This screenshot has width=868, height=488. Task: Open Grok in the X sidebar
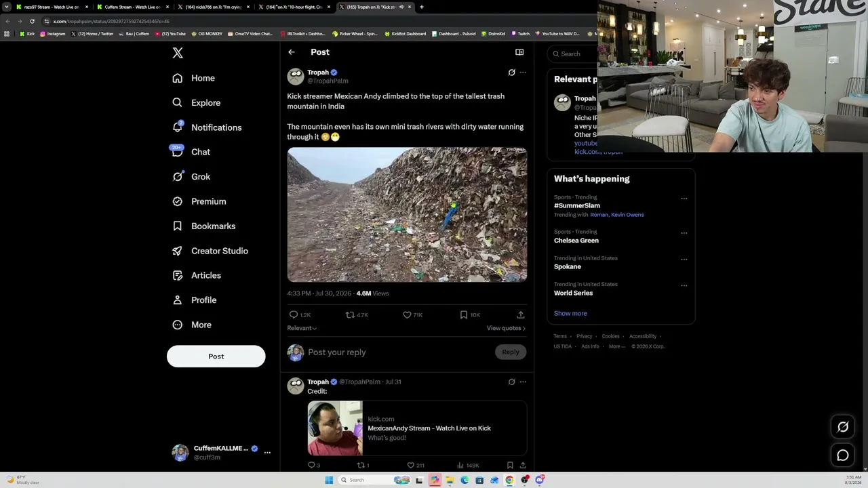coord(191,177)
